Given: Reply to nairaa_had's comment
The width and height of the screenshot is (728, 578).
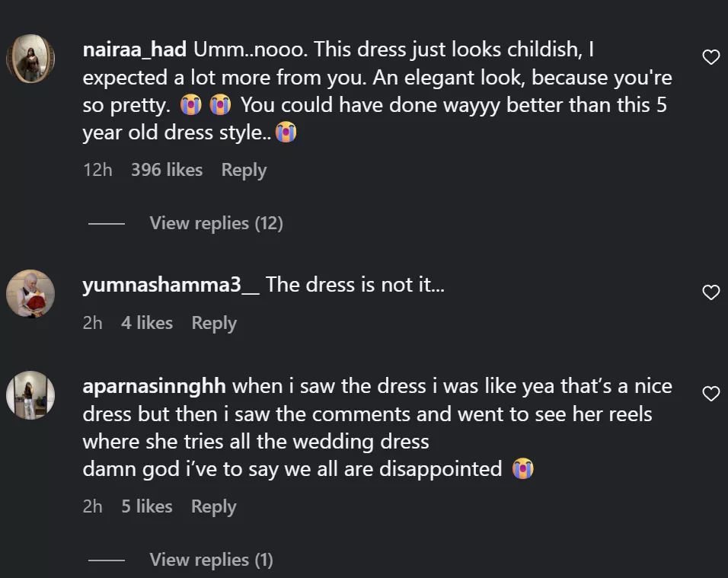Looking at the screenshot, I should coord(244,170).
